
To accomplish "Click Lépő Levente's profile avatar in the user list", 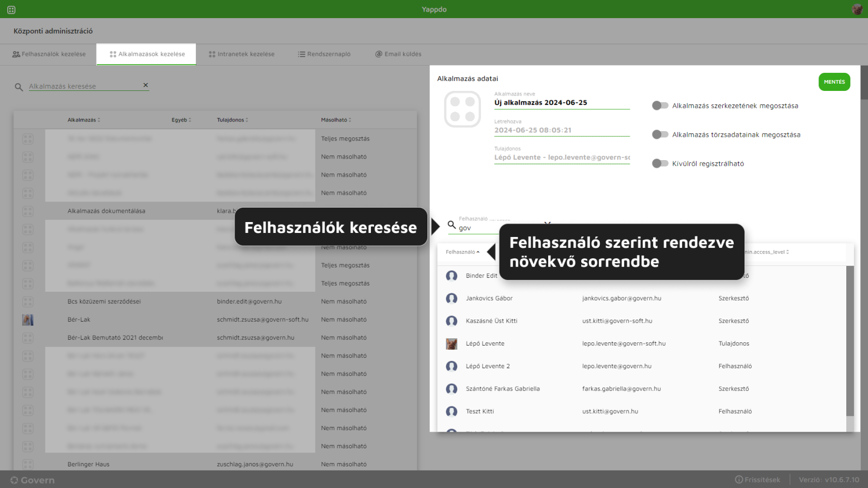I will pos(451,343).
